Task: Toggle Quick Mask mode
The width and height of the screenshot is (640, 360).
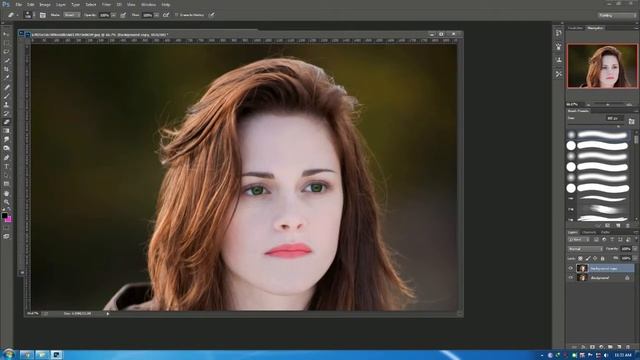Action: (6, 228)
